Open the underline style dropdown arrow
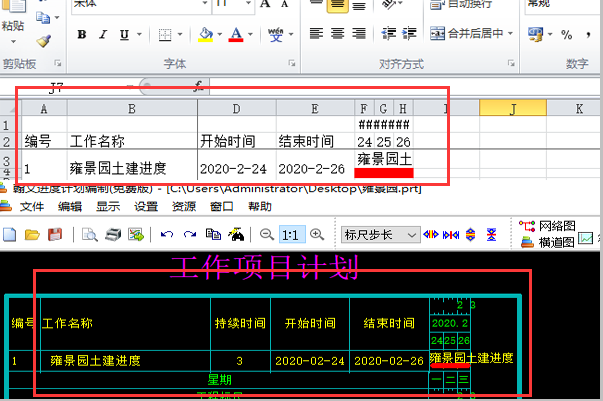The image size is (603, 401). click(139, 35)
